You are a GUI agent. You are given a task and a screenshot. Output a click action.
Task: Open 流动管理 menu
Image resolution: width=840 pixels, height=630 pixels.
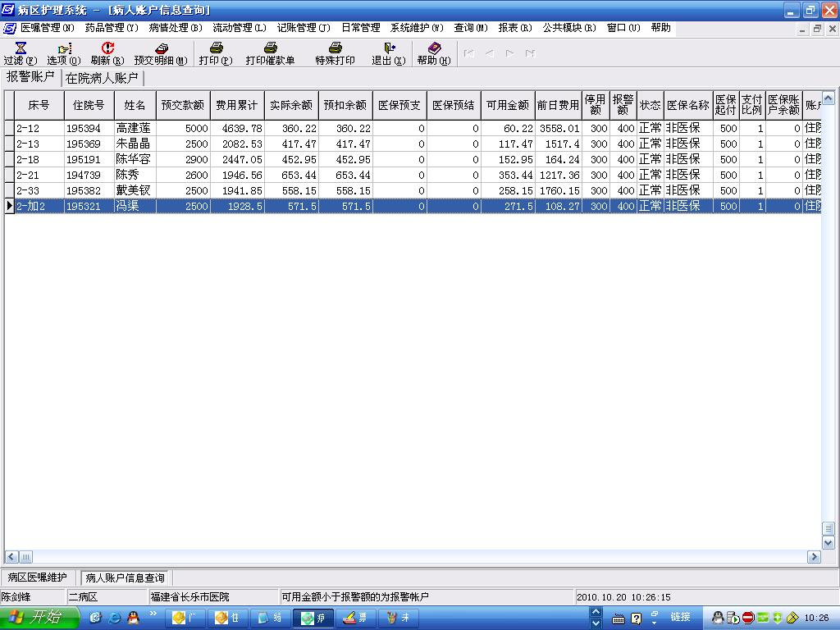[x=240, y=28]
